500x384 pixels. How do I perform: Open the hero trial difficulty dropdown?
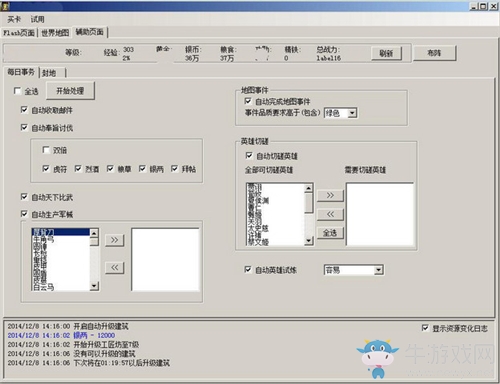(378, 270)
